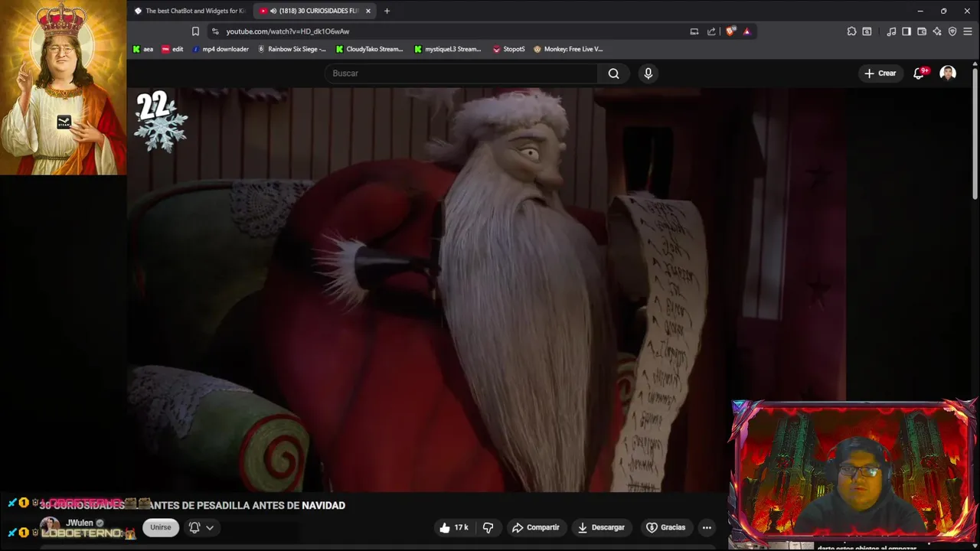Click the share page icon in address bar
The image size is (980, 551).
[711, 31]
